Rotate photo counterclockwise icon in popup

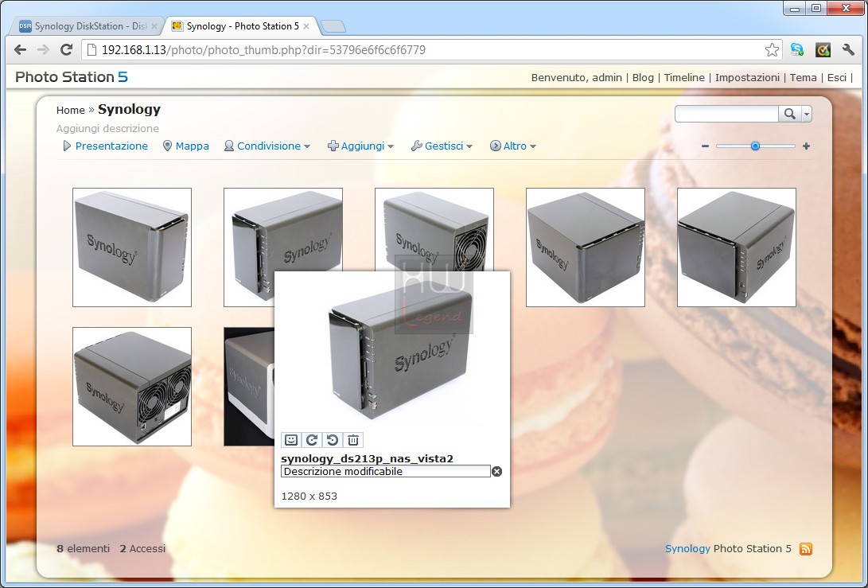click(x=332, y=440)
